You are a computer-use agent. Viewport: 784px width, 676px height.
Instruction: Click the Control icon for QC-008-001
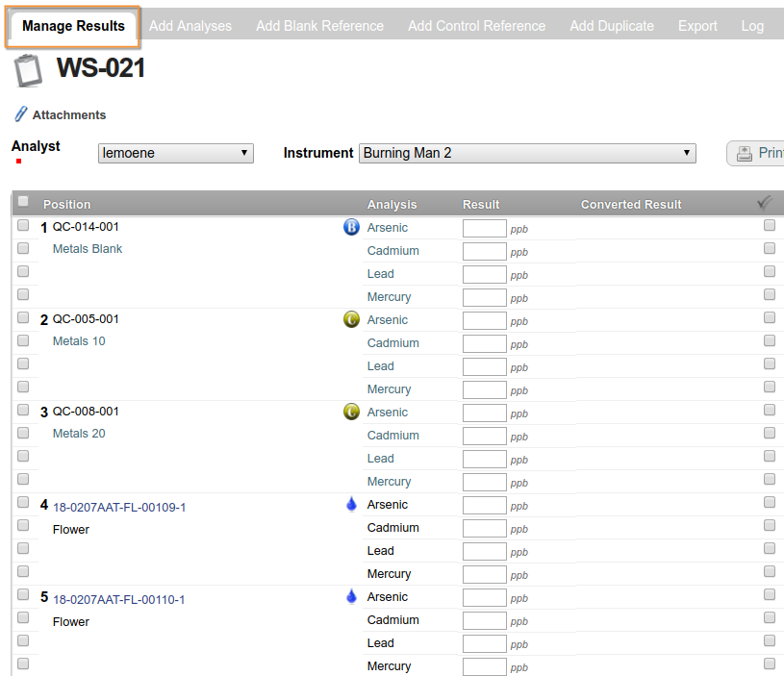(351, 413)
